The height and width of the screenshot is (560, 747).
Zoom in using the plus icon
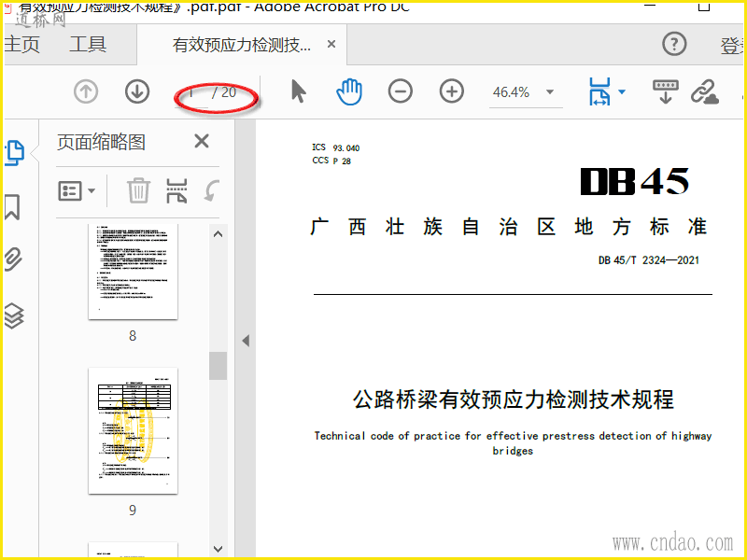[452, 91]
